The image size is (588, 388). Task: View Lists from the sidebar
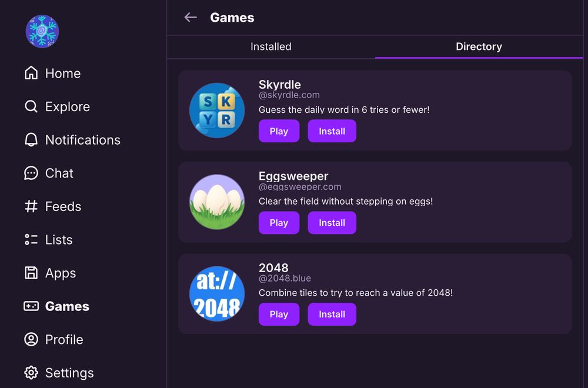click(59, 240)
